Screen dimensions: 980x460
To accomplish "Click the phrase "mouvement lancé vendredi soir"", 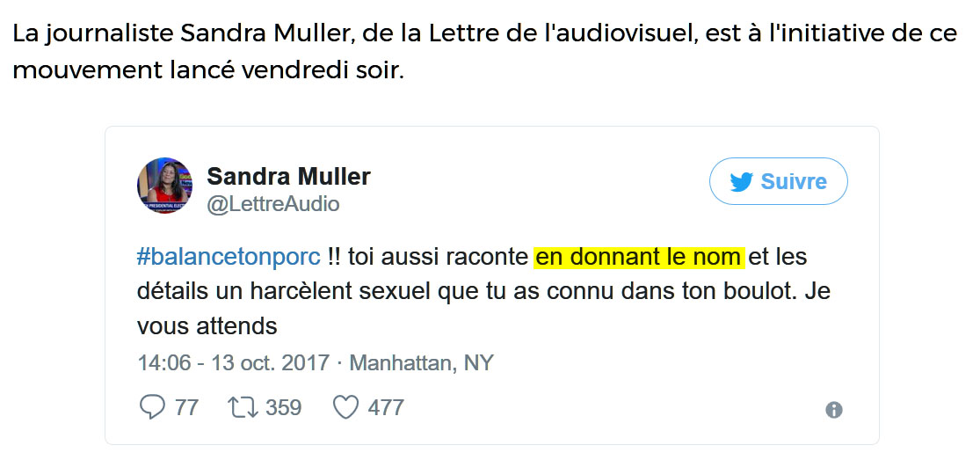I will click(x=207, y=69).
